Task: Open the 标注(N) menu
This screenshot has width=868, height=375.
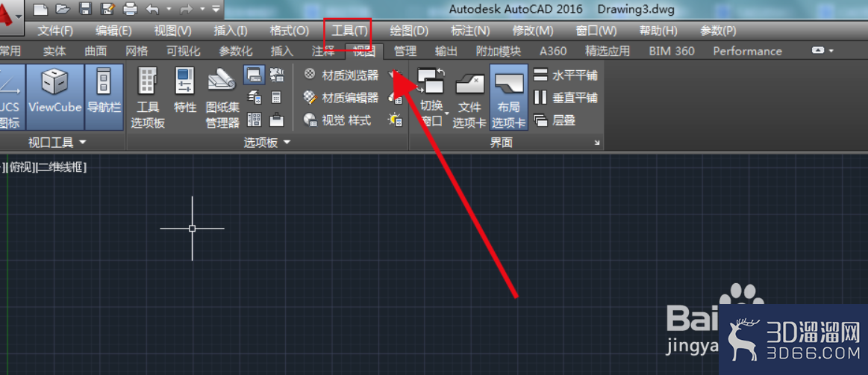Action: [x=470, y=31]
